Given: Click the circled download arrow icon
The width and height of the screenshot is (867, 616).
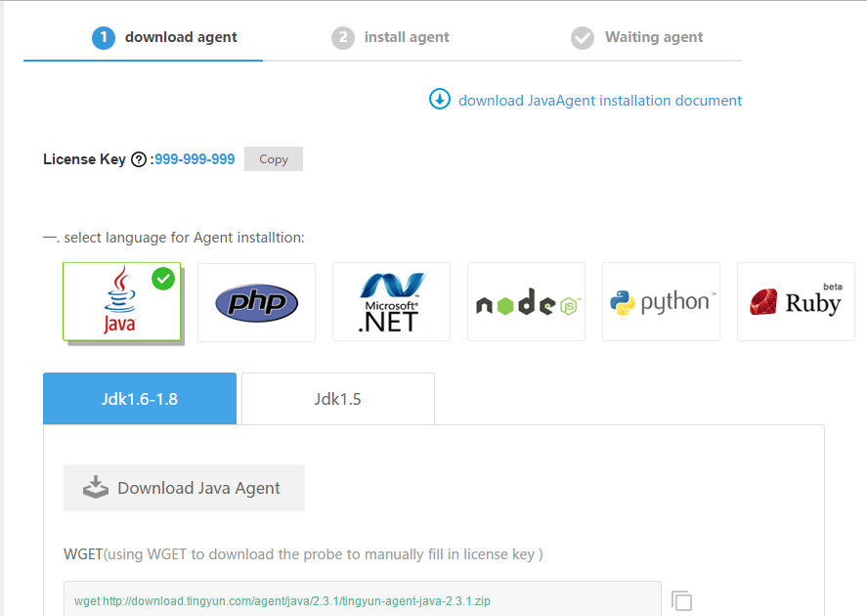Looking at the screenshot, I should 440,100.
